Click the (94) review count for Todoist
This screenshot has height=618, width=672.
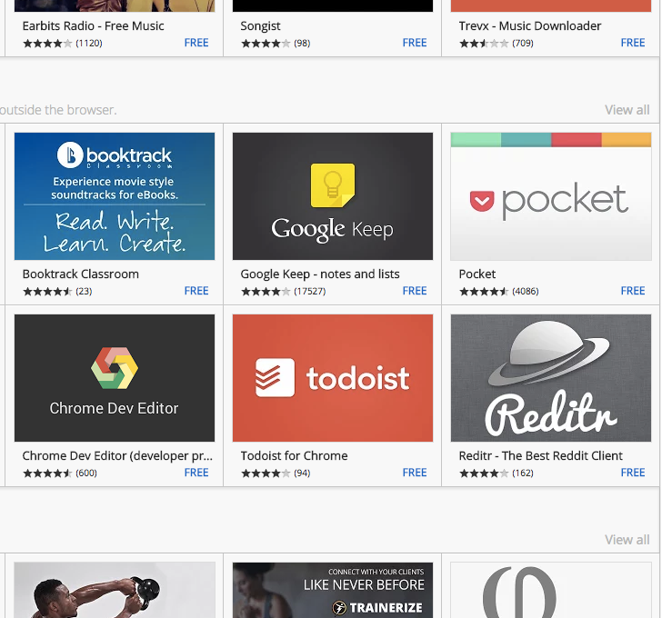[302, 473]
